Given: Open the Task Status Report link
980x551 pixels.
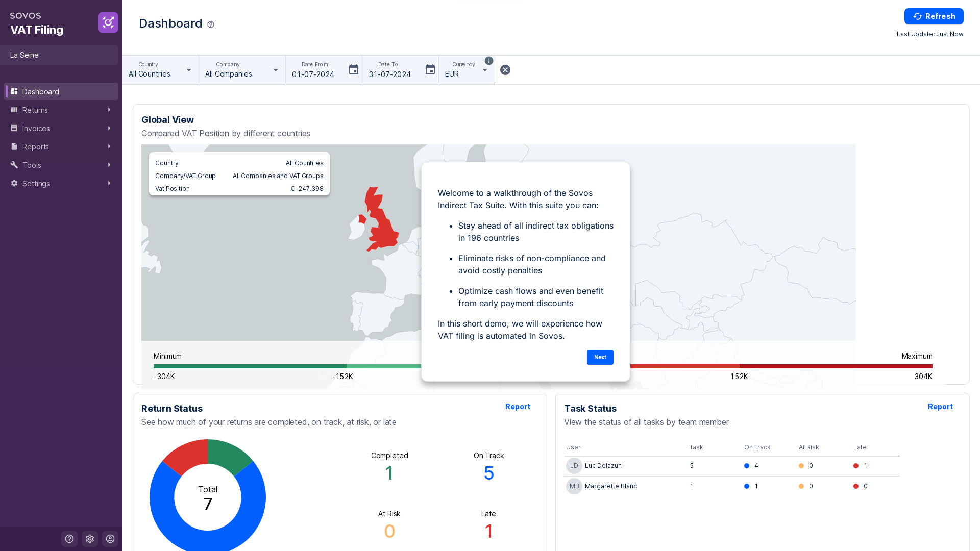Looking at the screenshot, I should click(x=940, y=407).
